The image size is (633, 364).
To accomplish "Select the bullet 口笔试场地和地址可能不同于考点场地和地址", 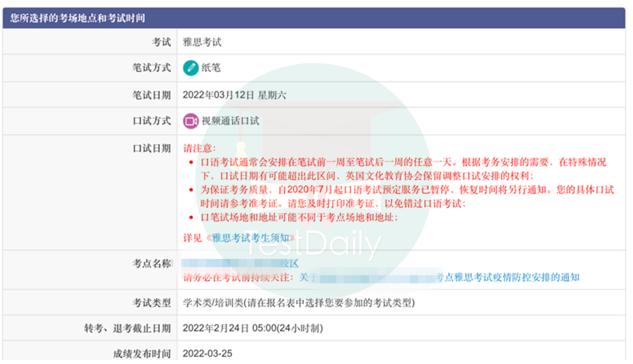I will click(299, 217).
